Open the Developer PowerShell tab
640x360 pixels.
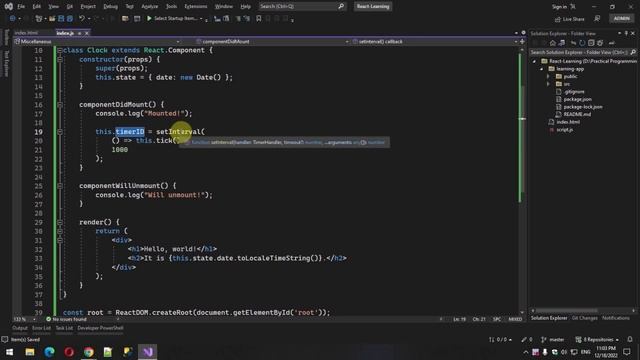100,328
